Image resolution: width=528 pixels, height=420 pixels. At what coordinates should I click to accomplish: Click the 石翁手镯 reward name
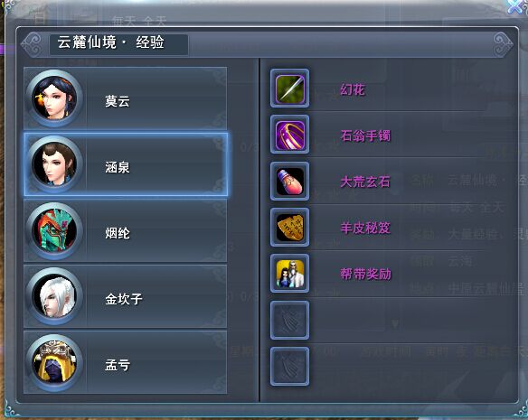point(365,135)
